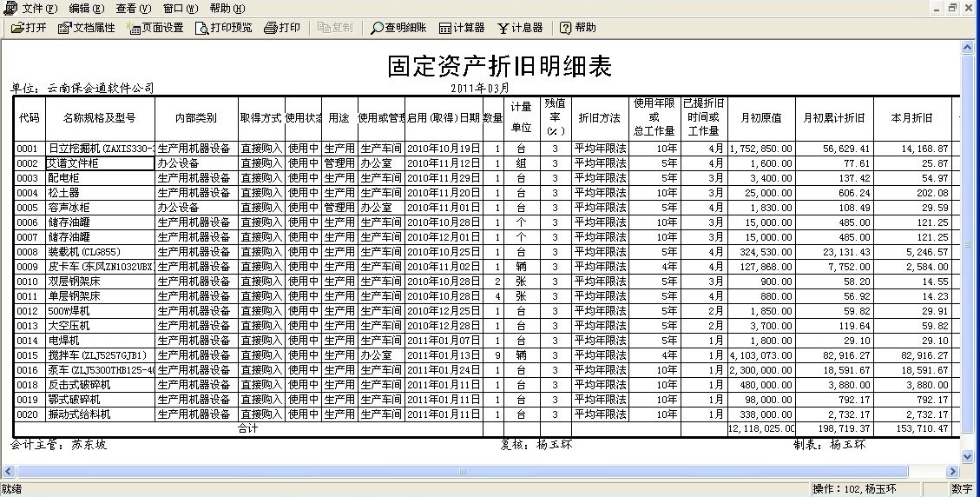Open the 计息器 interest calculator
This screenshot has width=980, height=497.
click(x=520, y=28)
